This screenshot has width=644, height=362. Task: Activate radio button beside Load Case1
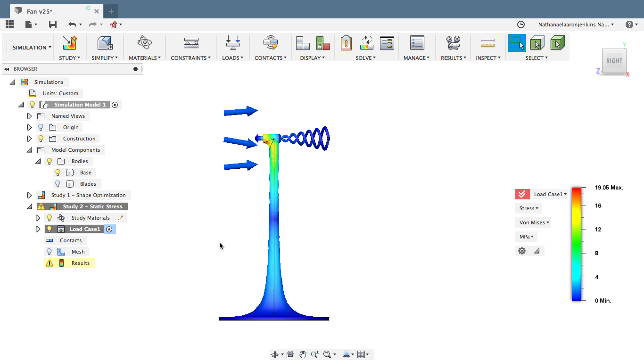[x=109, y=229]
